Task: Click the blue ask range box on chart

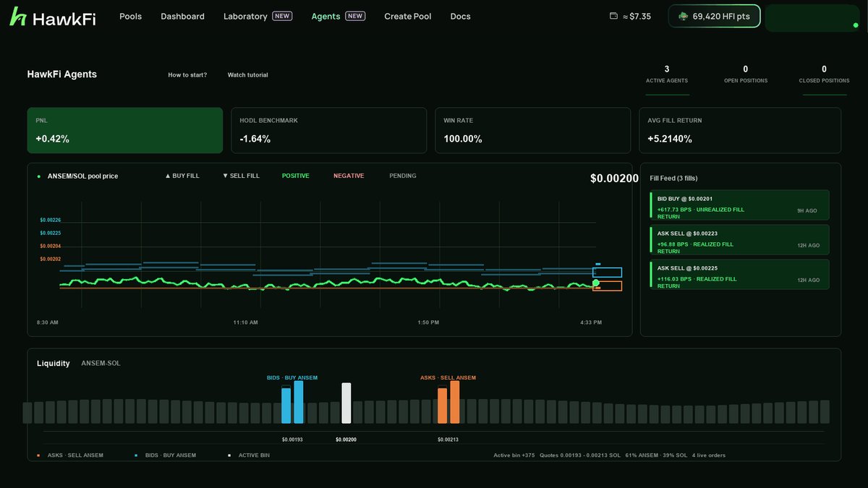Action: (607, 273)
